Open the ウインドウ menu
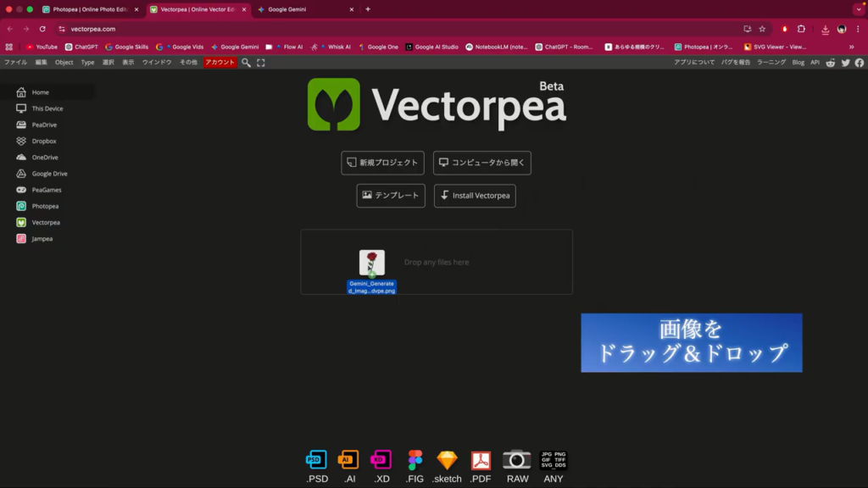 tap(157, 63)
